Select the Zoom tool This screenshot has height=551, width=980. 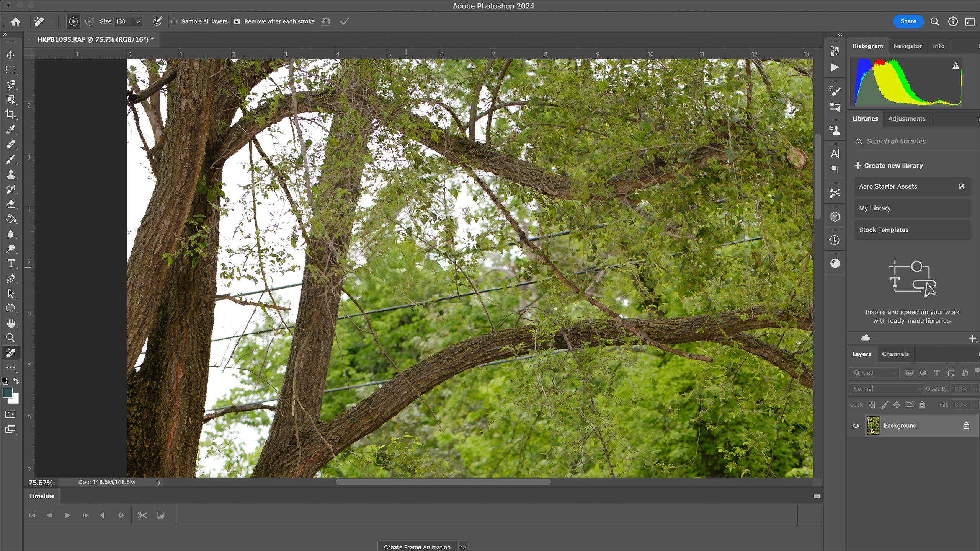(11, 338)
